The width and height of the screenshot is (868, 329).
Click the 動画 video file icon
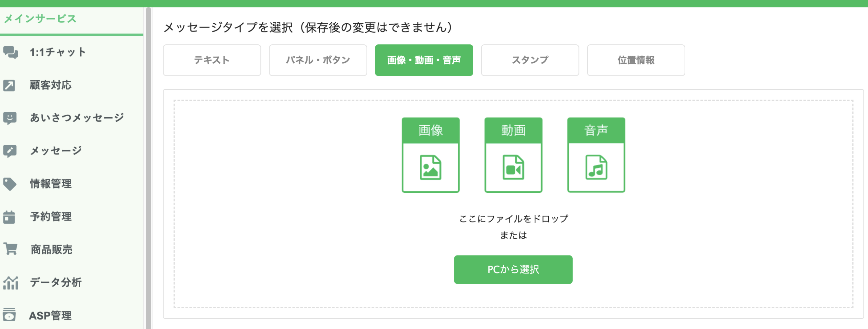click(513, 155)
